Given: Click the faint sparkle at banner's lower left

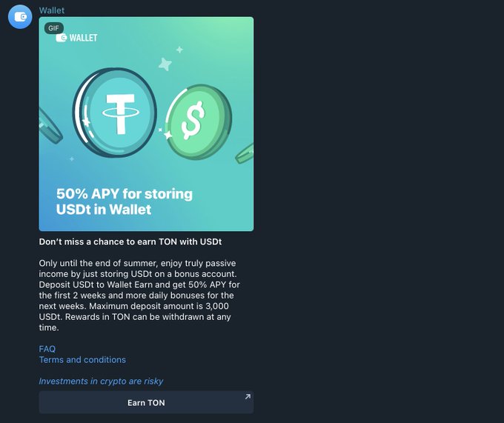Looking at the screenshot, I should [x=72, y=159].
